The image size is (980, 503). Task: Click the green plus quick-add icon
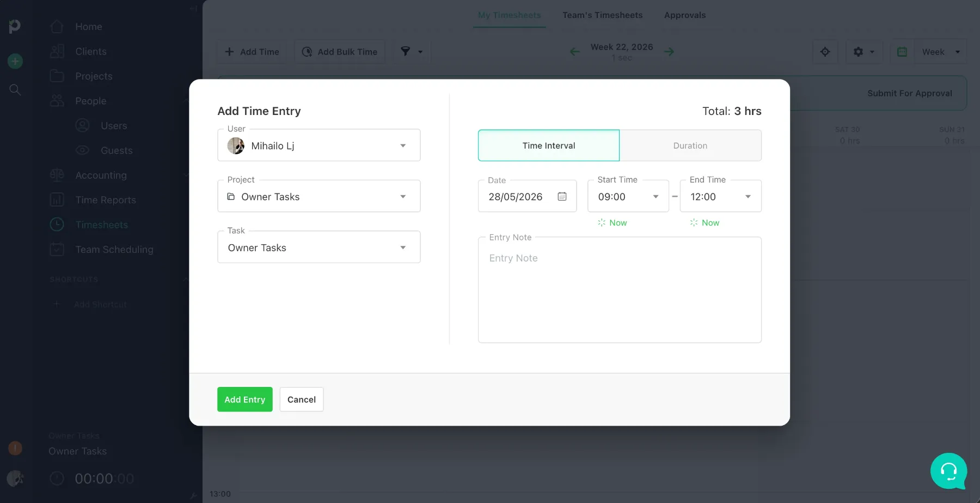click(x=15, y=61)
